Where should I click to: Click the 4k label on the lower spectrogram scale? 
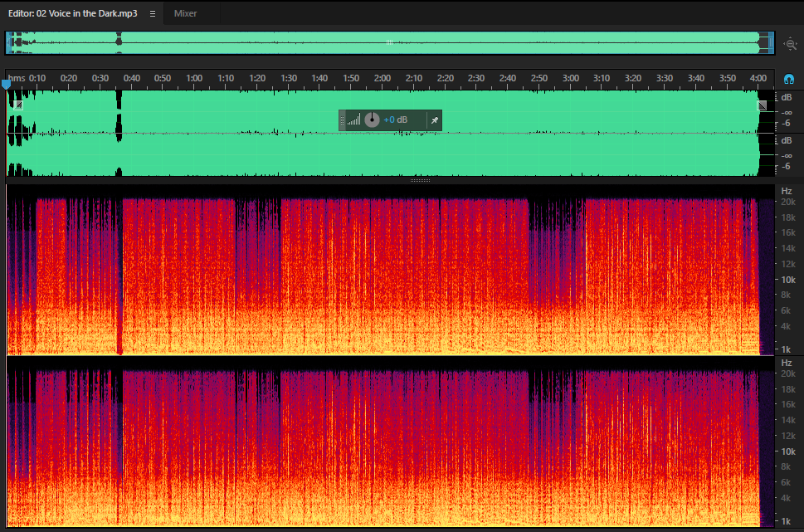[x=786, y=498]
